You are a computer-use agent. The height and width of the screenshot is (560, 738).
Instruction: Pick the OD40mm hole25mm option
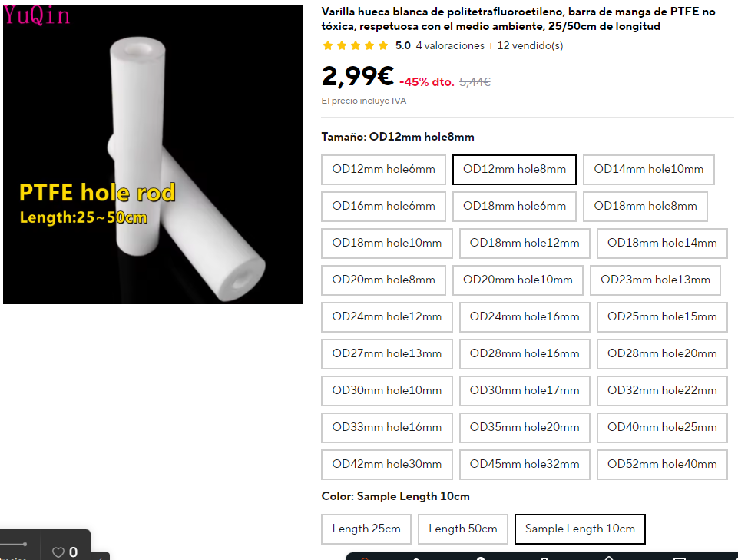[x=662, y=427]
